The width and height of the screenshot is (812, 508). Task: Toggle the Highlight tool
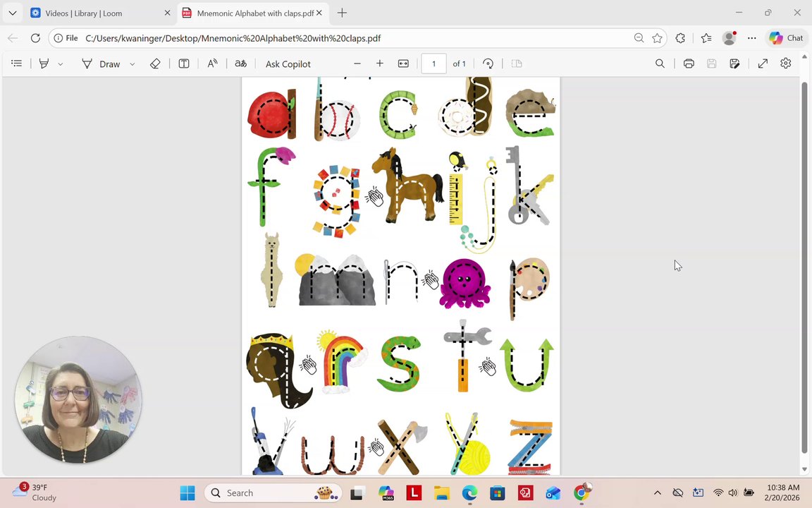tap(44, 64)
